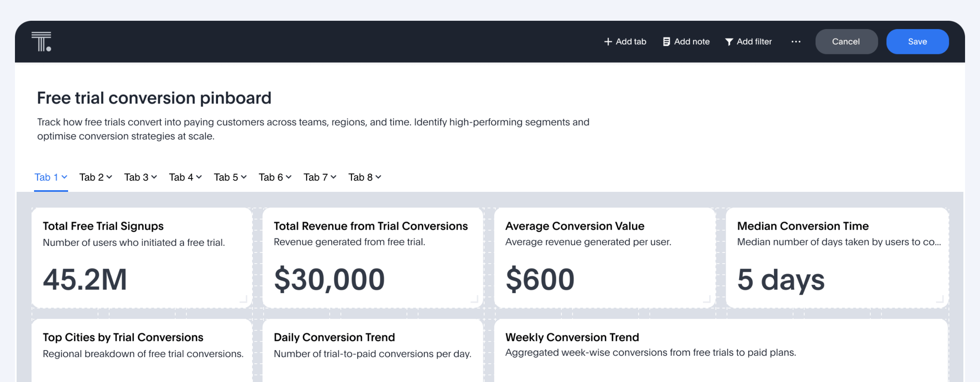Switch to Tab 3
Viewport: 980px width, 382px height.
136,177
